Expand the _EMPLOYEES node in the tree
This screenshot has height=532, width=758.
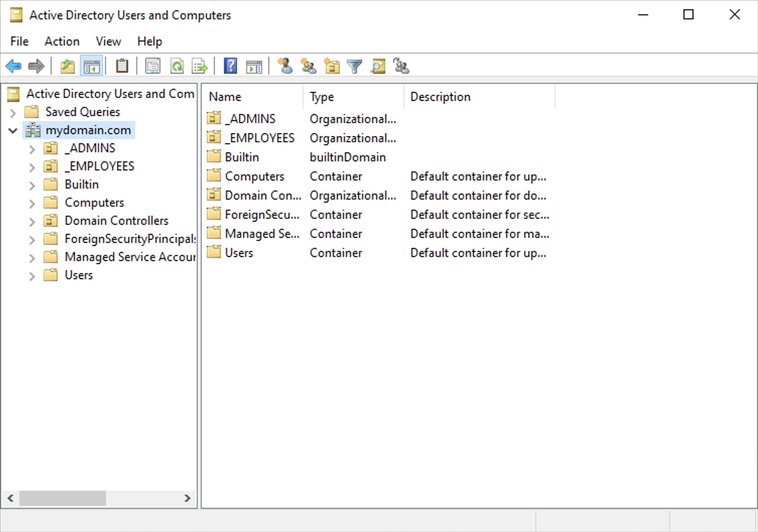[x=32, y=167]
